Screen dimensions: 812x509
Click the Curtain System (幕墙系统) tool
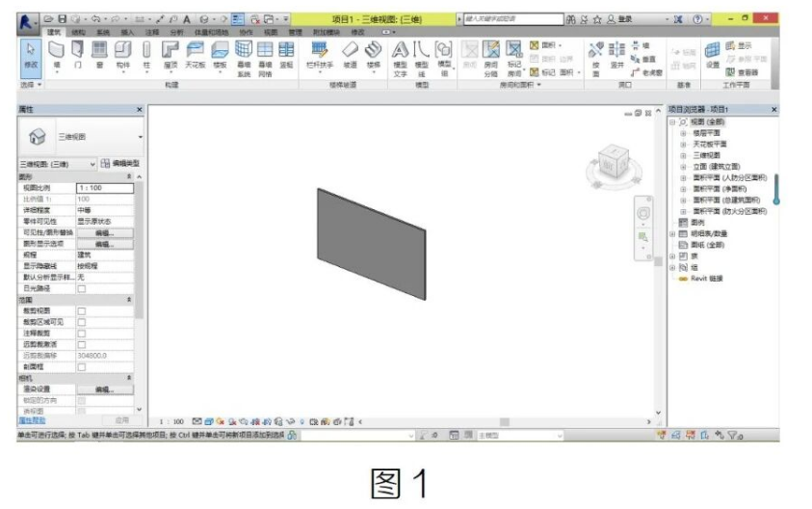(244, 58)
